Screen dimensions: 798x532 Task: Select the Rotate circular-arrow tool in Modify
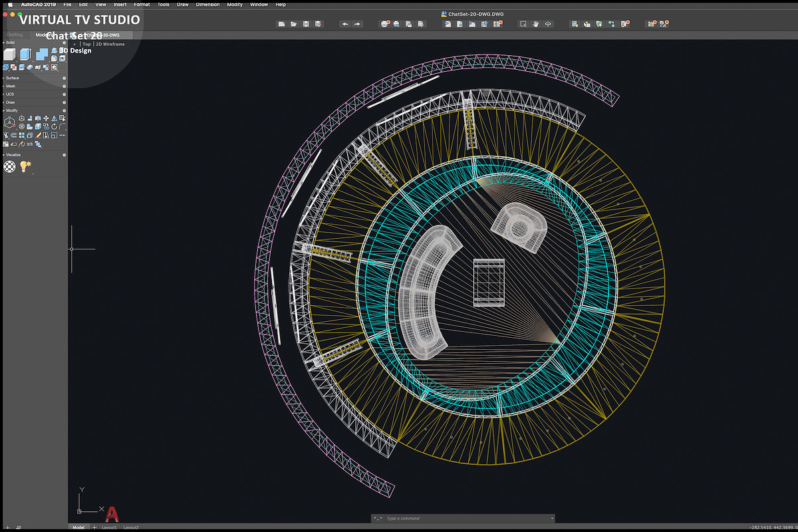54,126
